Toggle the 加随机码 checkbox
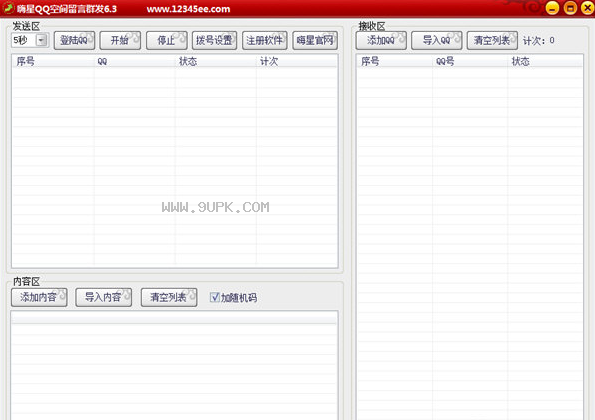 [215, 297]
